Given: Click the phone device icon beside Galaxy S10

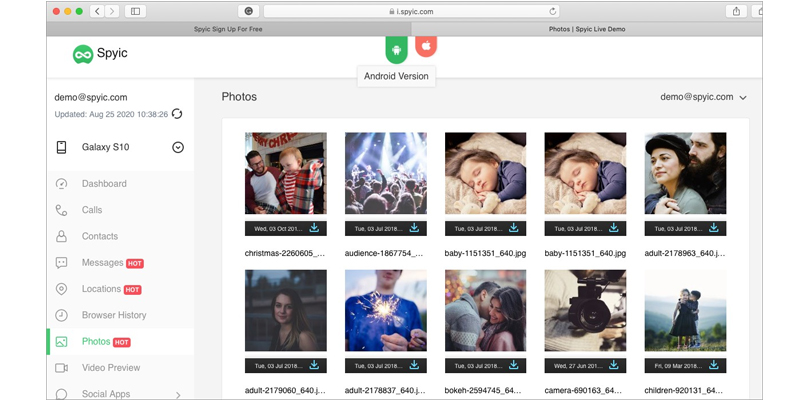Looking at the screenshot, I should [61, 147].
